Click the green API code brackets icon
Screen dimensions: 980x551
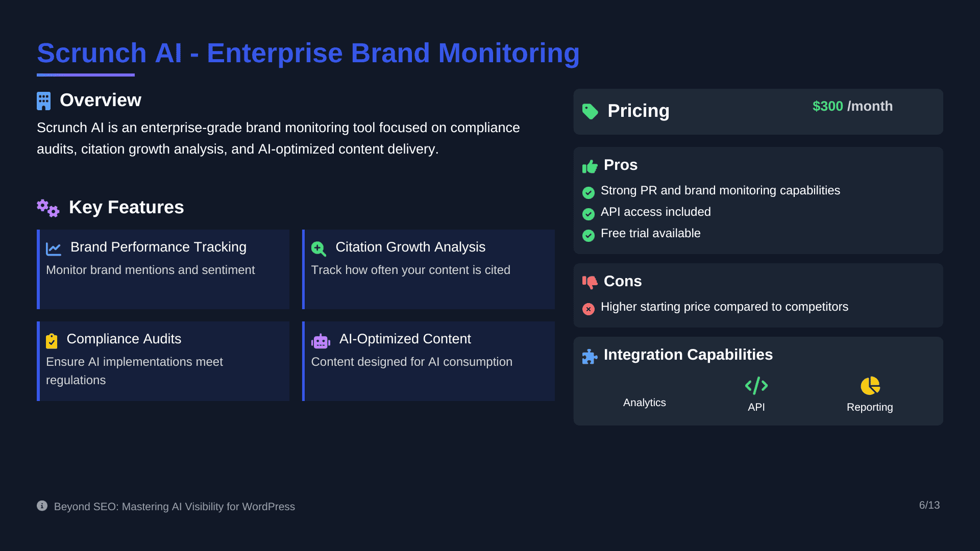[x=756, y=386]
